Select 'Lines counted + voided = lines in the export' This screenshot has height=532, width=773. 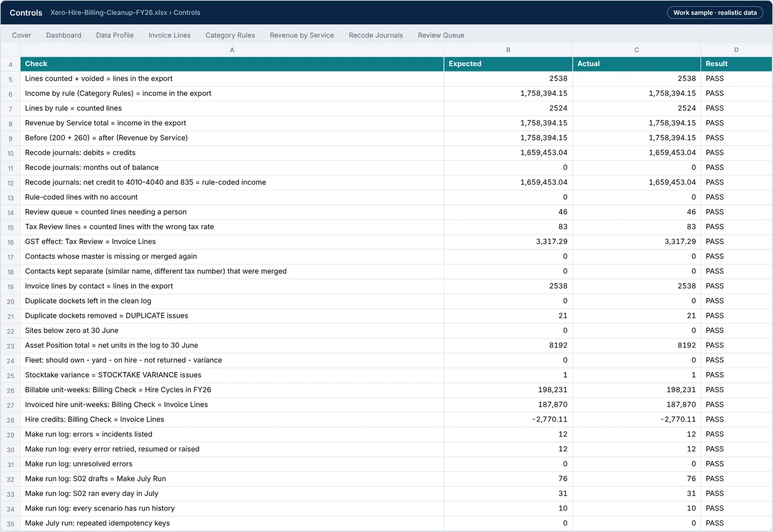[232, 79]
